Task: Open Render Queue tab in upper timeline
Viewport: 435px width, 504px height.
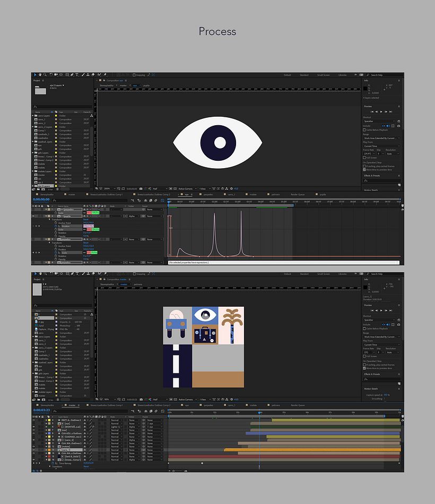Action: (298, 195)
